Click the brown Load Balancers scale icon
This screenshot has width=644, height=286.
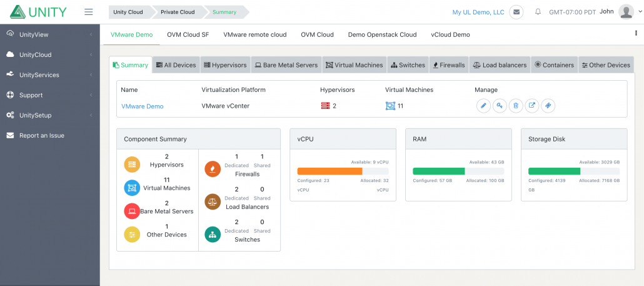[x=213, y=202]
